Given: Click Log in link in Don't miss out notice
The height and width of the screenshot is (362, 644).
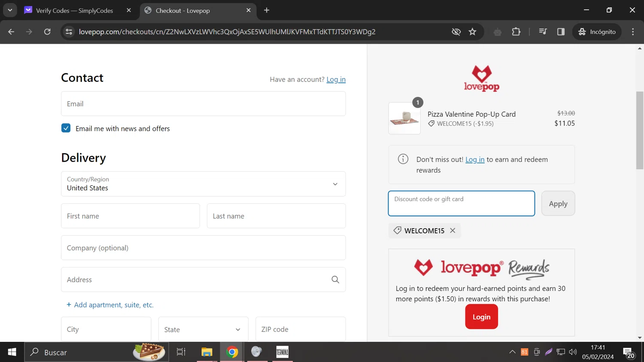Looking at the screenshot, I should coord(475,160).
